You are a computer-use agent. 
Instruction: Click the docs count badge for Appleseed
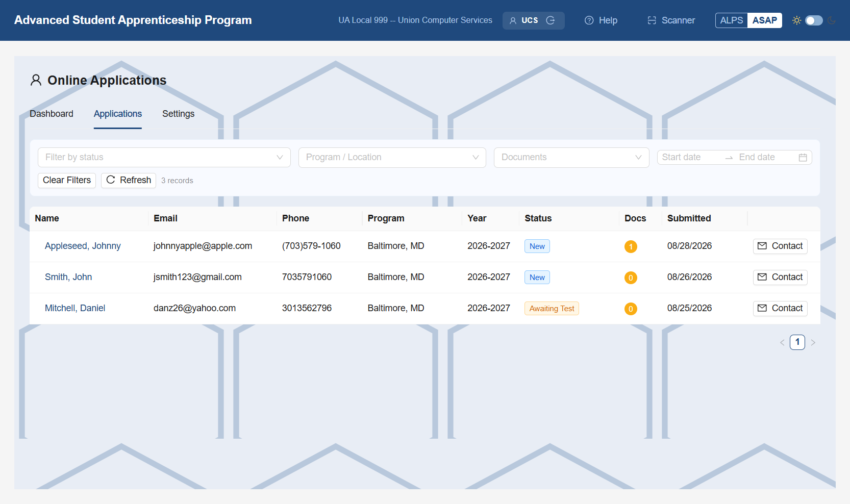(631, 246)
